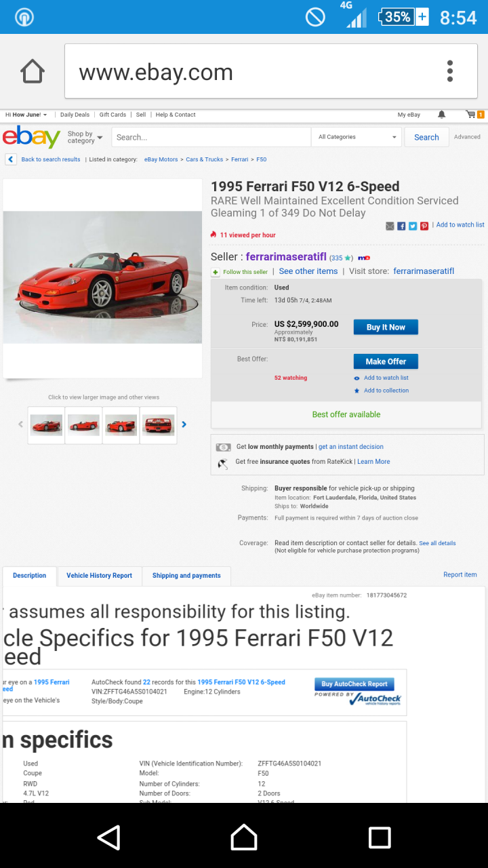This screenshot has width=488, height=868.
Task: Show next thumbnails with right arrow
Action: click(x=184, y=425)
